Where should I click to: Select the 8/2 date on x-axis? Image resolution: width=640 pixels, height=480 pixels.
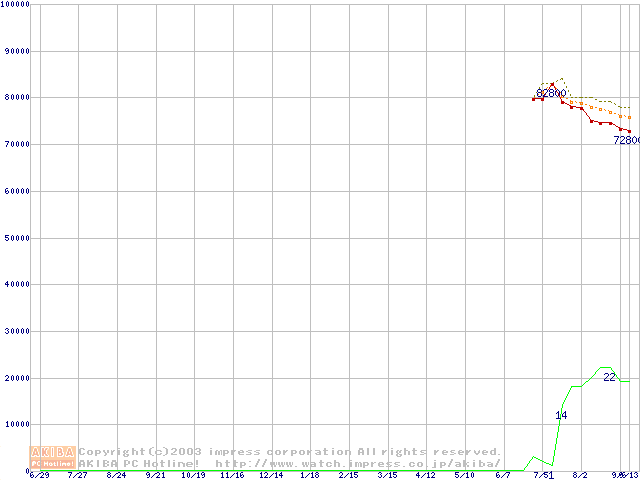coord(580,476)
